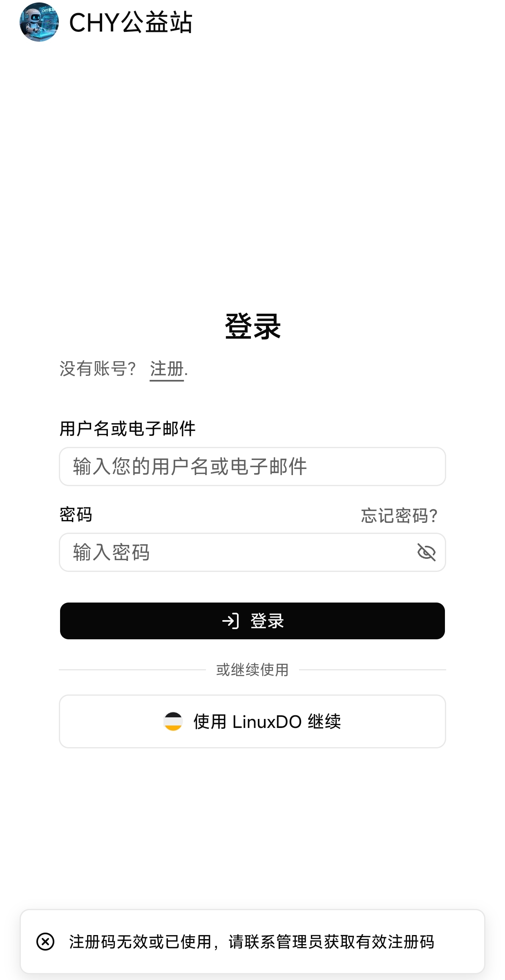Screen dimensions: 505x980
Task: Click the 密码 field label
Action: [x=76, y=515]
